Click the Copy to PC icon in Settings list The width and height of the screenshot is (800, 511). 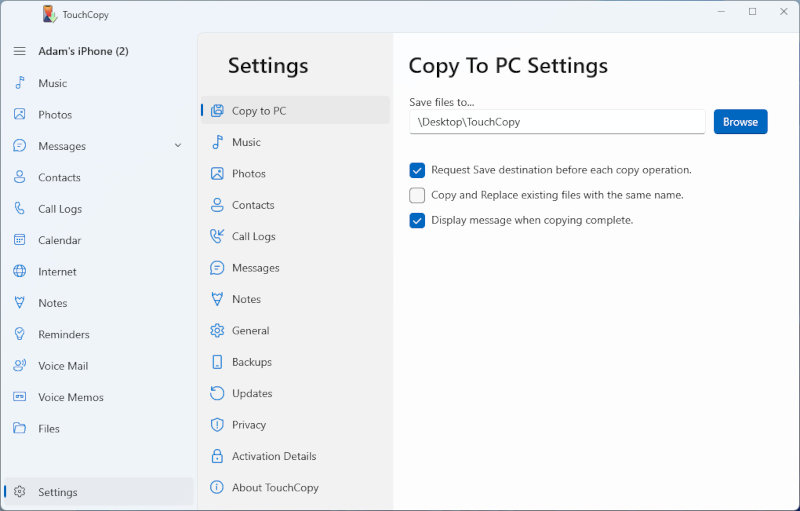217,111
